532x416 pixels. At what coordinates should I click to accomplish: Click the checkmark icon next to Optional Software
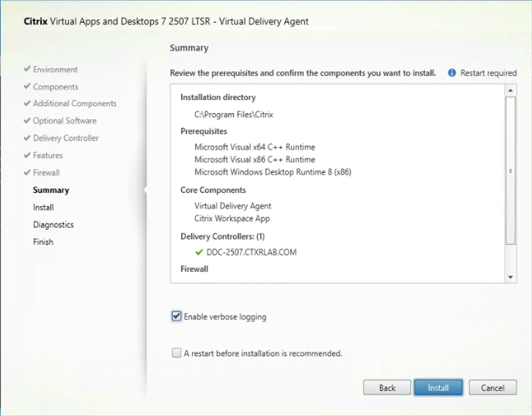coord(26,120)
